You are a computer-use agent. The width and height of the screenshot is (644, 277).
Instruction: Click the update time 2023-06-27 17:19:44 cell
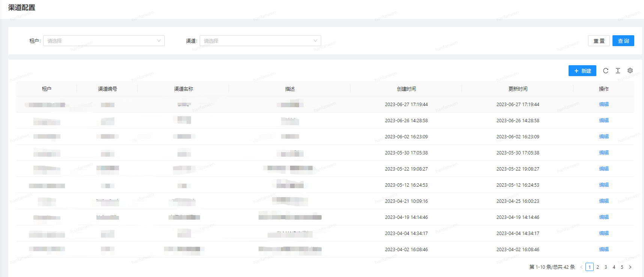click(x=518, y=105)
